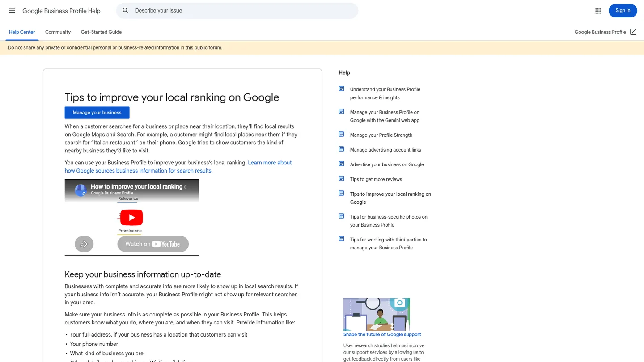Click Shape the future of Google support link
This screenshot has width=644, height=362.
click(x=382, y=334)
